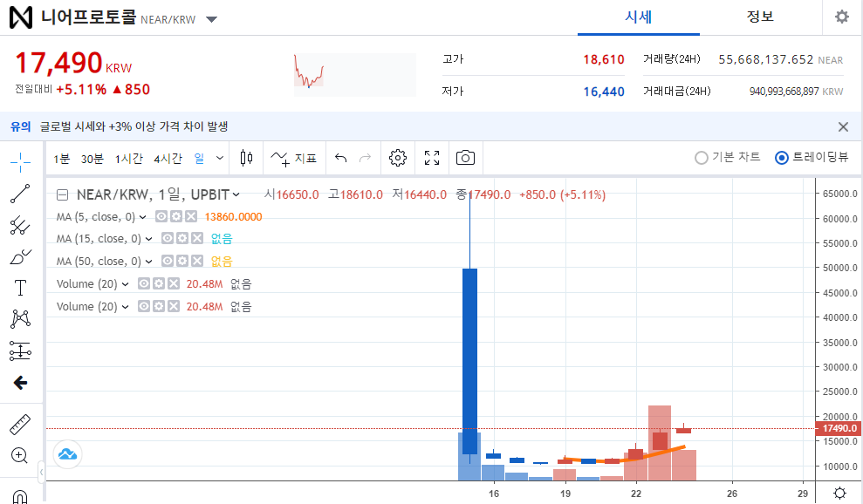This screenshot has width=863, height=504.
Task: Expand MA (15, close, 0) options
Action: click(x=148, y=239)
